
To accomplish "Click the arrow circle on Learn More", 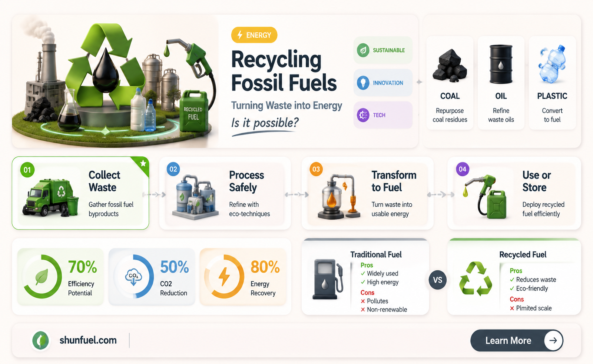I will click(x=553, y=340).
